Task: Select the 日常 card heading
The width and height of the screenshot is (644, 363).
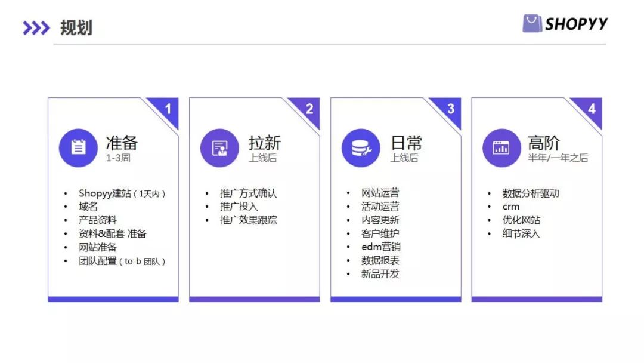Action: (406, 143)
